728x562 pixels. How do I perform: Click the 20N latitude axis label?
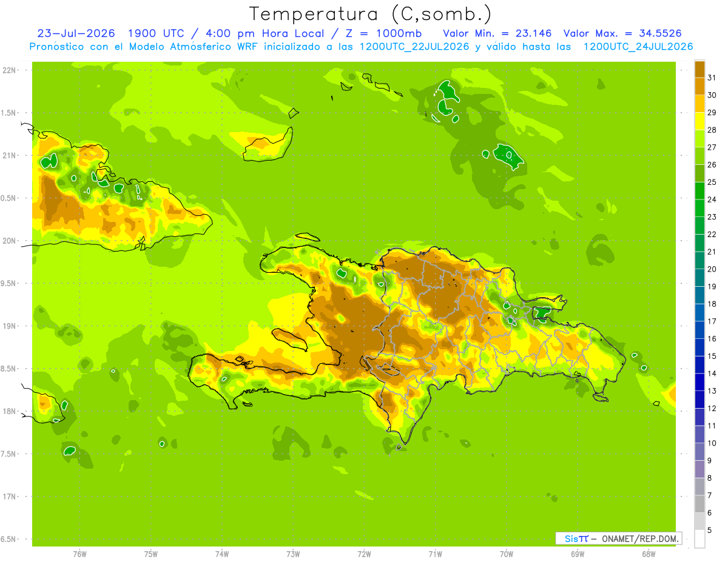tap(10, 241)
